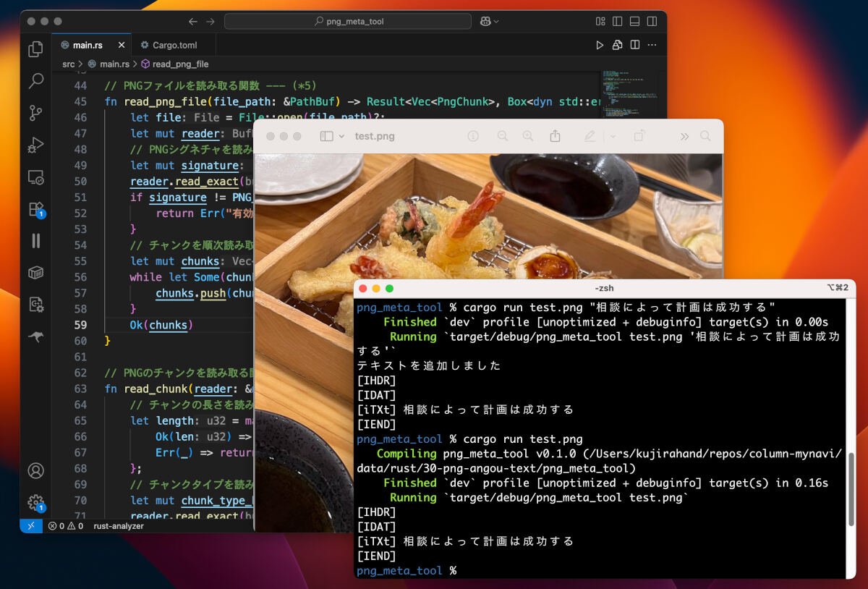Open the markup pen options dropdown

[x=613, y=136]
